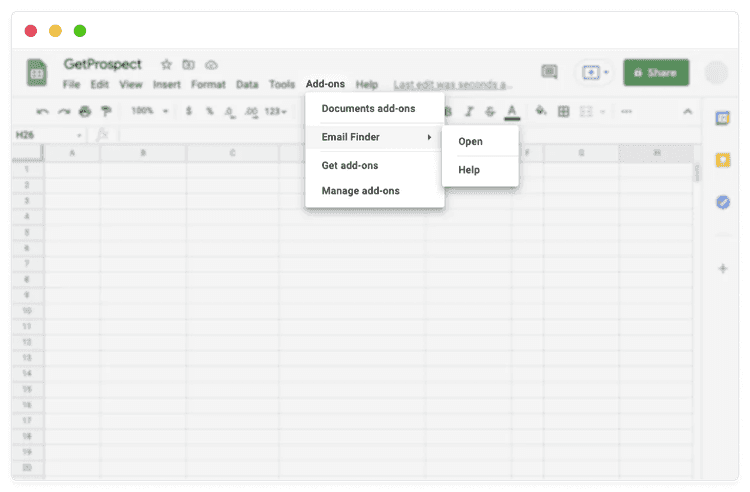Collapse the menus with chevron
The image size is (750, 492).
(x=687, y=111)
